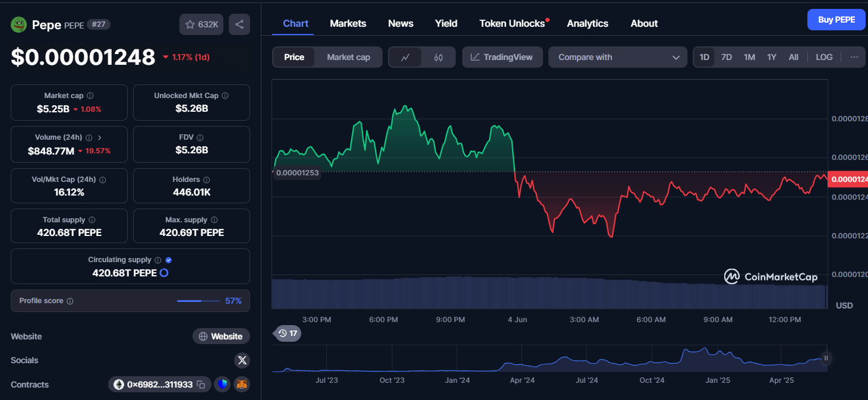The height and width of the screenshot is (400, 868).
Task: Click the range slider pause handle
Action: coord(826,358)
